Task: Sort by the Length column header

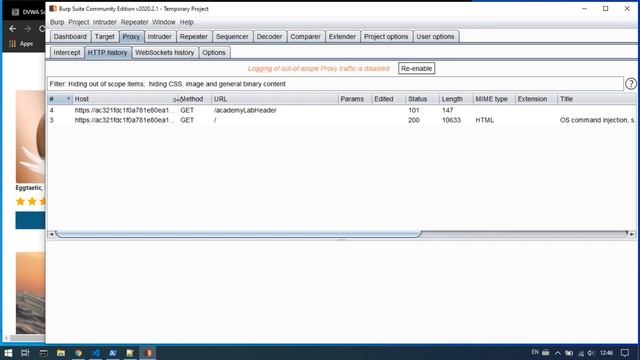Action: (x=456, y=99)
